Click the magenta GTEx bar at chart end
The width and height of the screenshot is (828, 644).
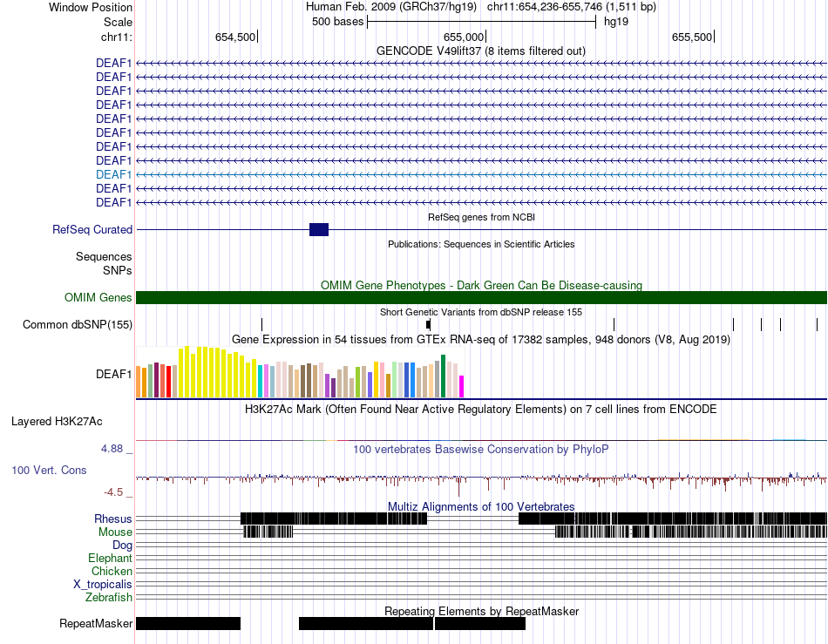(462, 387)
